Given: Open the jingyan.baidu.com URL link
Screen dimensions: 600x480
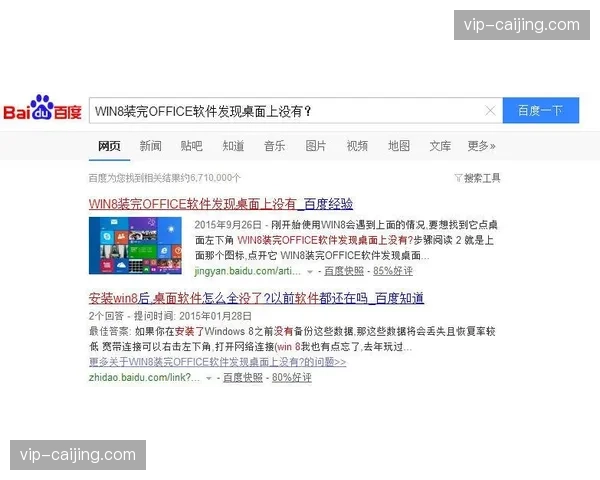Looking at the screenshot, I should point(247,271).
